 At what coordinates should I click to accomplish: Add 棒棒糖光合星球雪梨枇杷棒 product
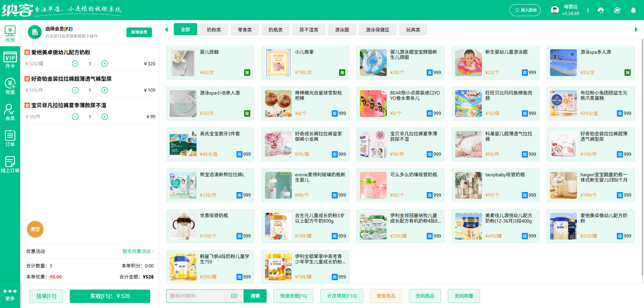click(305, 104)
